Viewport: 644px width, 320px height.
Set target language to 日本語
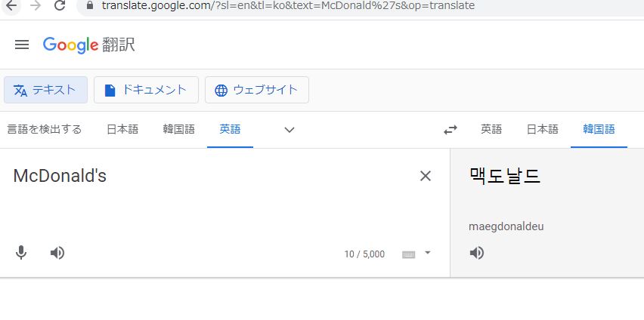543,129
